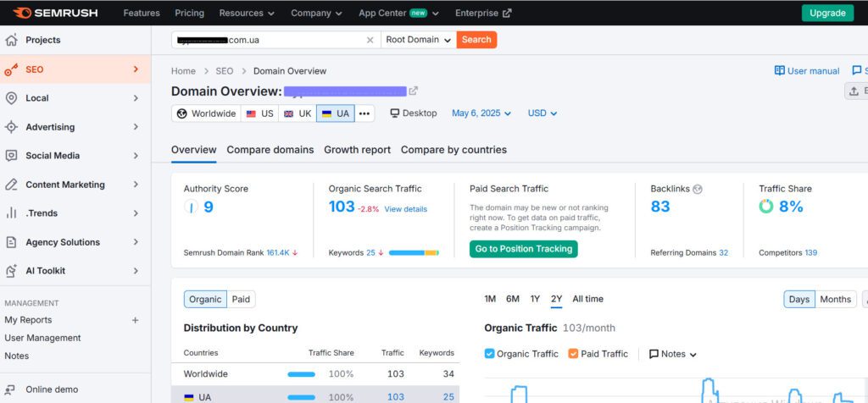Click Enterprise external link
This screenshot has height=403, width=868.
pyautogui.click(x=483, y=13)
